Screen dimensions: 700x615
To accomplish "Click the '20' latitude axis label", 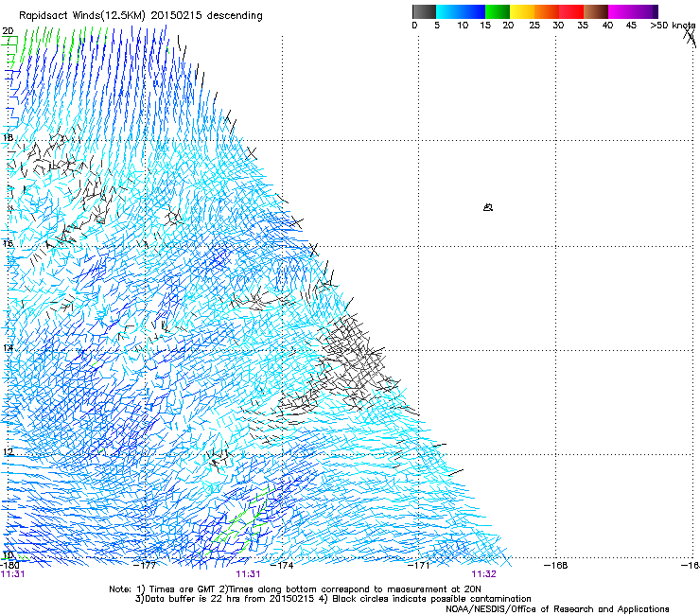I will click(8, 31).
